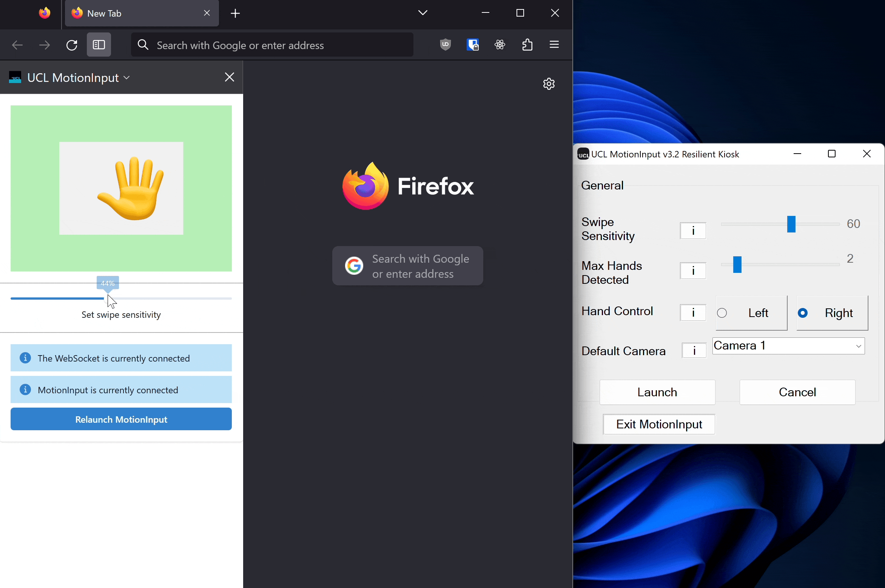885x588 pixels.
Task: Click the address bar search field
Action: pos(272,45)
